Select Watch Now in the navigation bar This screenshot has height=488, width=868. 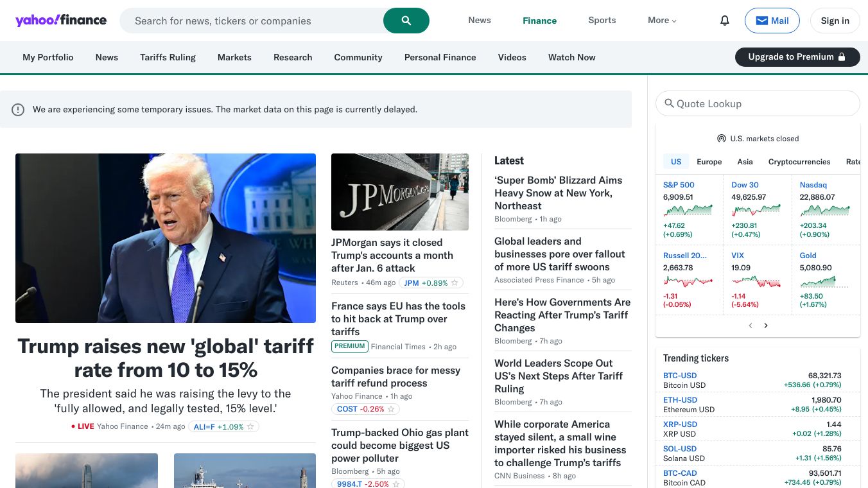tap(572, 57)
